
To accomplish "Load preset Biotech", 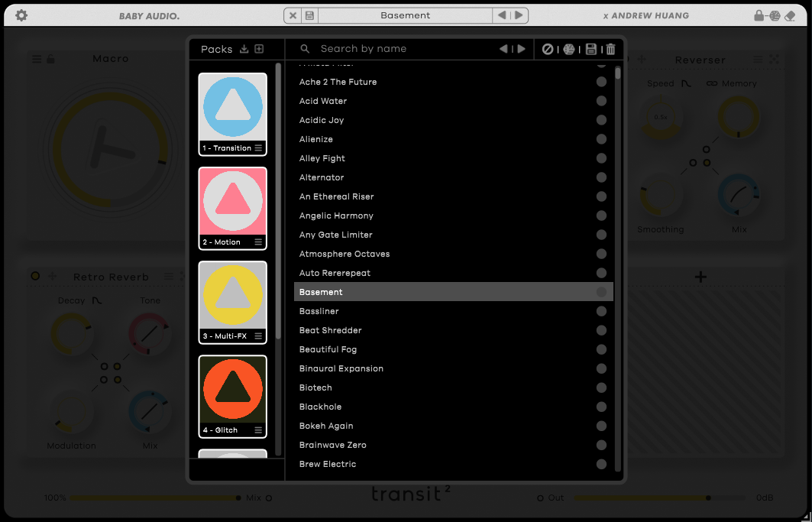I will (x=453, y=387).
